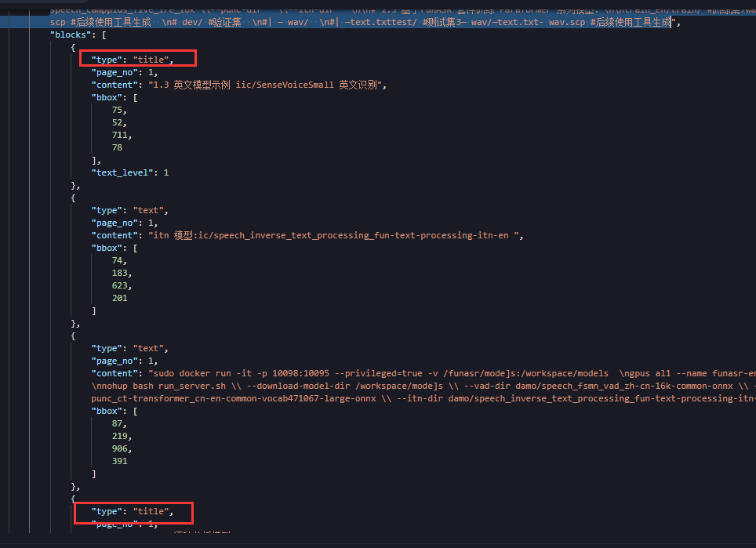Viewport: 756px width, 548px height.
Task: Click the port mapping 10098:10095
Action: pos(301,373)
